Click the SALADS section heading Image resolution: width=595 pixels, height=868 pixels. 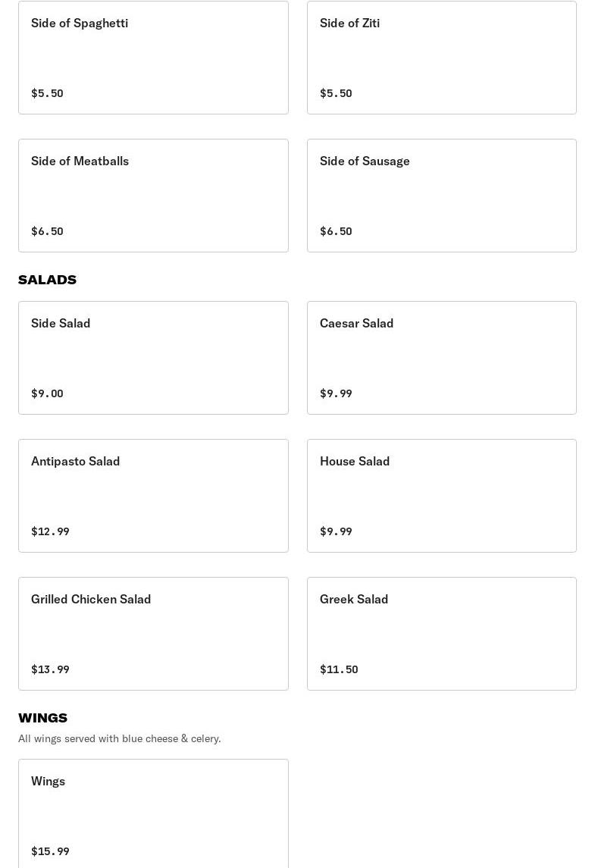[x=47, y=280]
